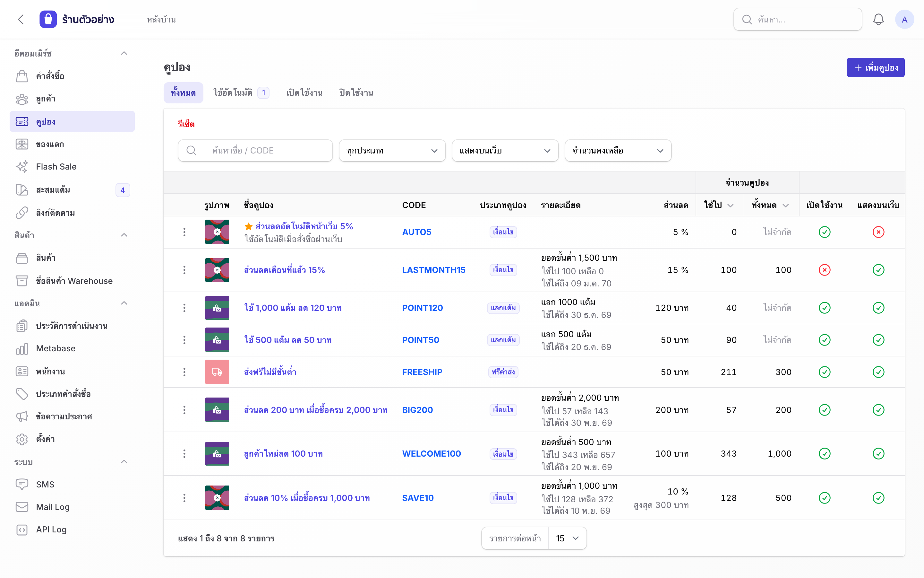Click the red รีเซ็ต reset link
The width and height of the screenshot is (924, 578).
[x=186, y=124]
